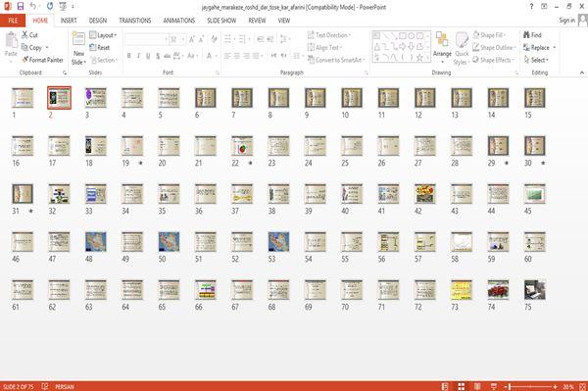This screenshot has width=588, height=391.
Task: Open the Text Direction dropdown
Action: point(329,35)
